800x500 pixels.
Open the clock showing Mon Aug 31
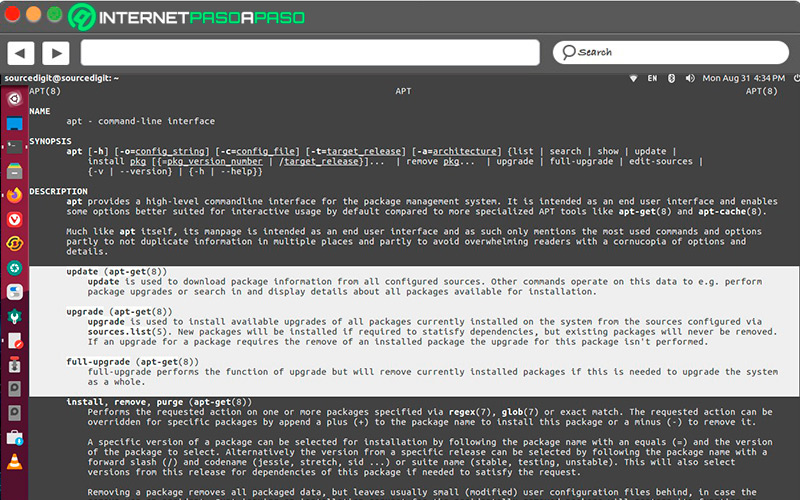coord(743,78)
